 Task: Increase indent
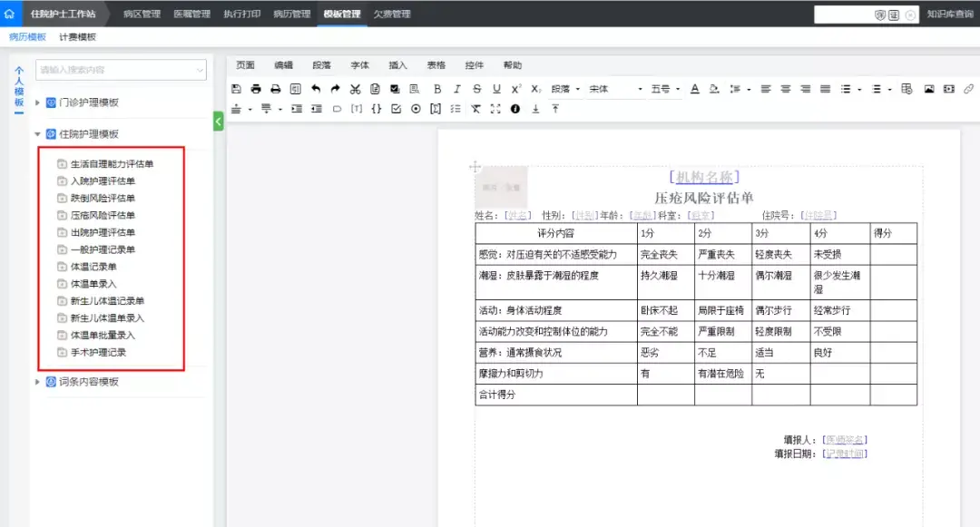click(297, 109)
